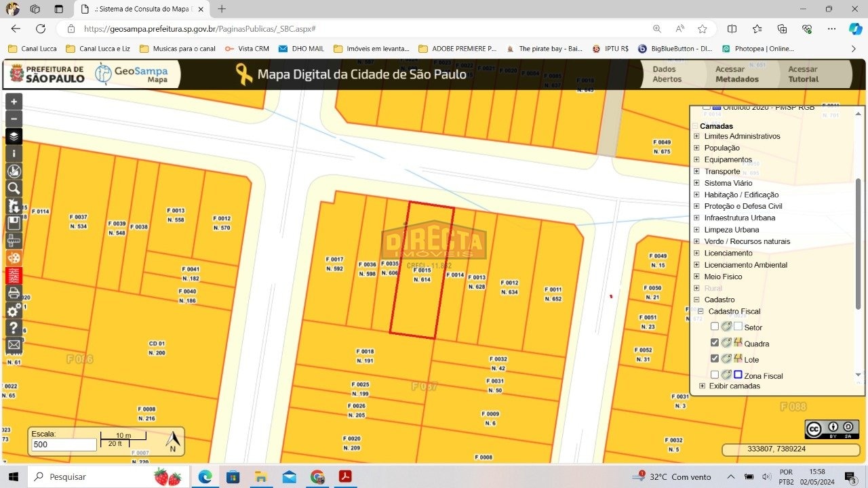The image size is (868, 488).
Task: Expand the Exibir camadas node
Action: (702, 386)
